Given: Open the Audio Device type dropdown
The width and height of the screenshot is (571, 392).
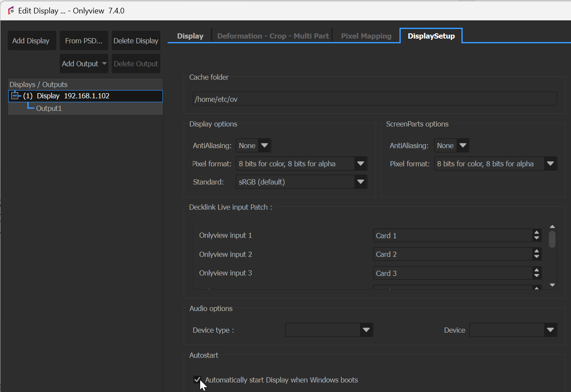Looking at the screenshot, I should tap(329, 330).
